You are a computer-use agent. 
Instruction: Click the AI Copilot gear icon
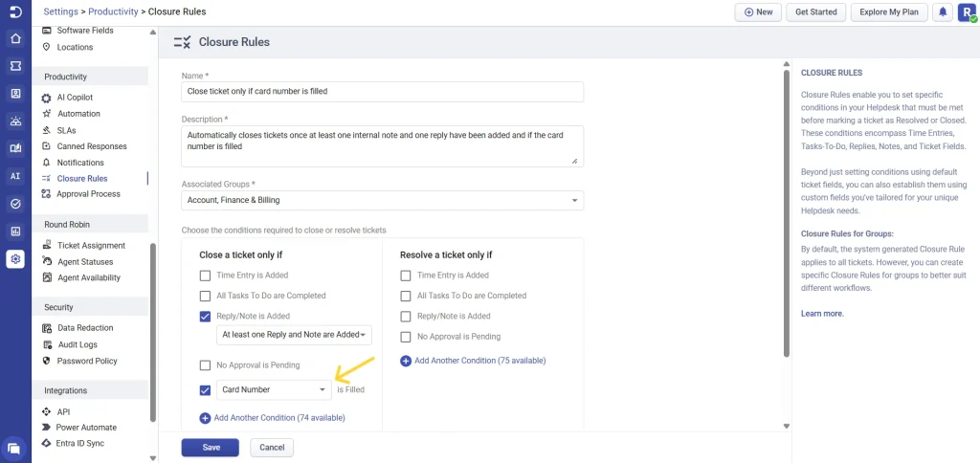(x=46, y=99)
